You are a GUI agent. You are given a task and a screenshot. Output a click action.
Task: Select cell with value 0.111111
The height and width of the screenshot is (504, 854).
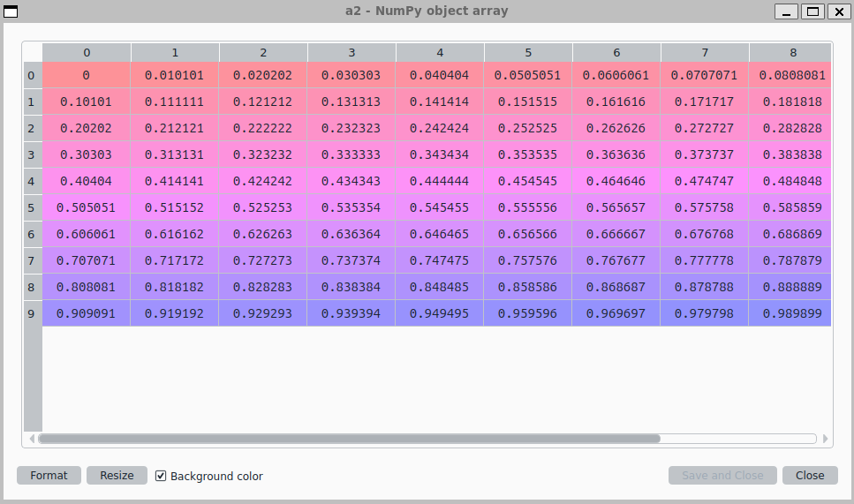[175, 102]
